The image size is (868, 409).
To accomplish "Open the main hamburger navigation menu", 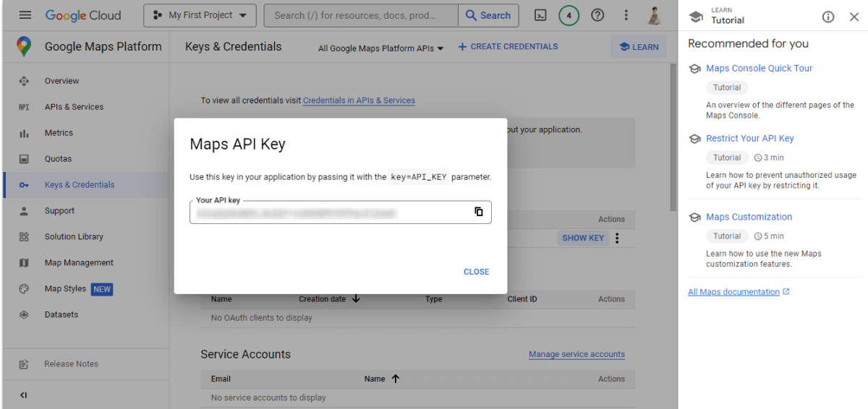I will [25, 15].
